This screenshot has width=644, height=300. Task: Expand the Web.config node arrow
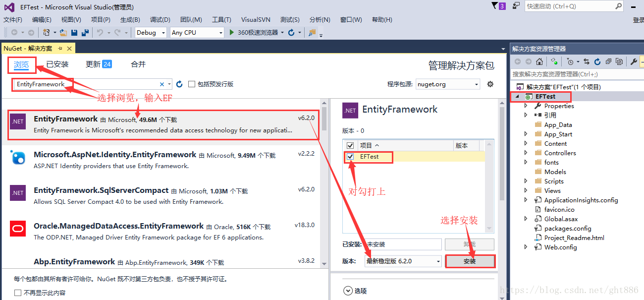526,247
